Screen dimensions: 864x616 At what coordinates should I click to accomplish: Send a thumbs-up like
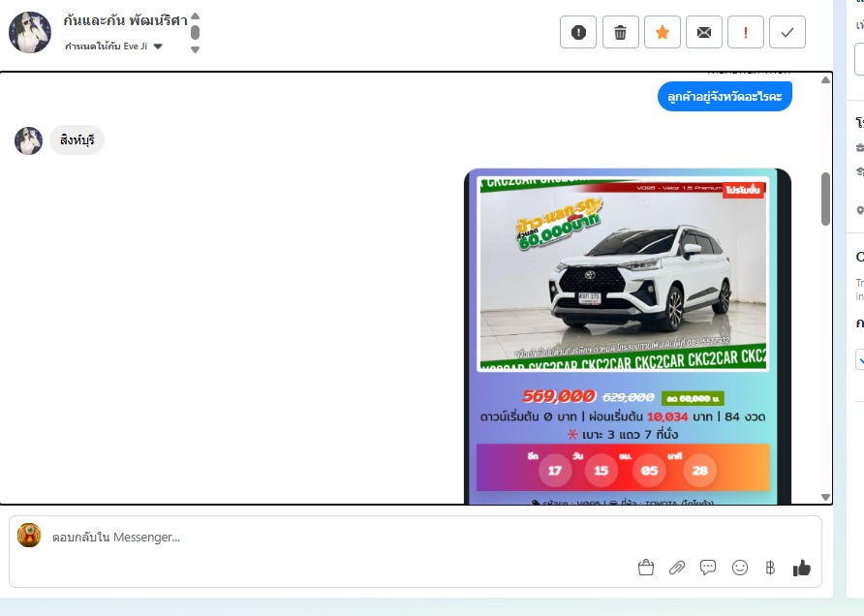click(802, 568)
